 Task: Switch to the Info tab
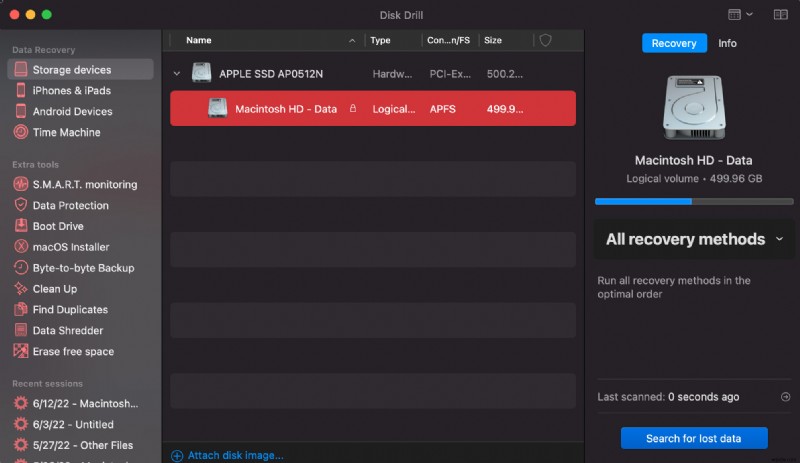727,44
